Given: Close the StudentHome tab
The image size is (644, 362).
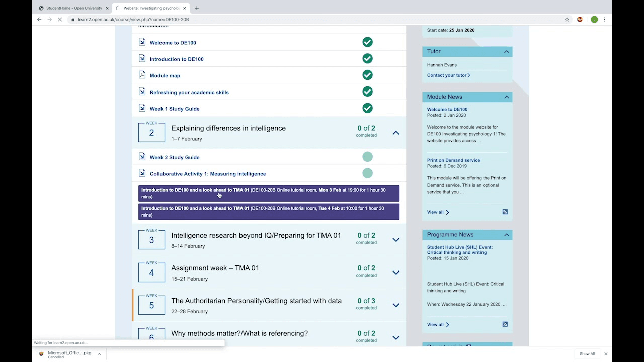Looking at the screenshot, I should [107, 8].
